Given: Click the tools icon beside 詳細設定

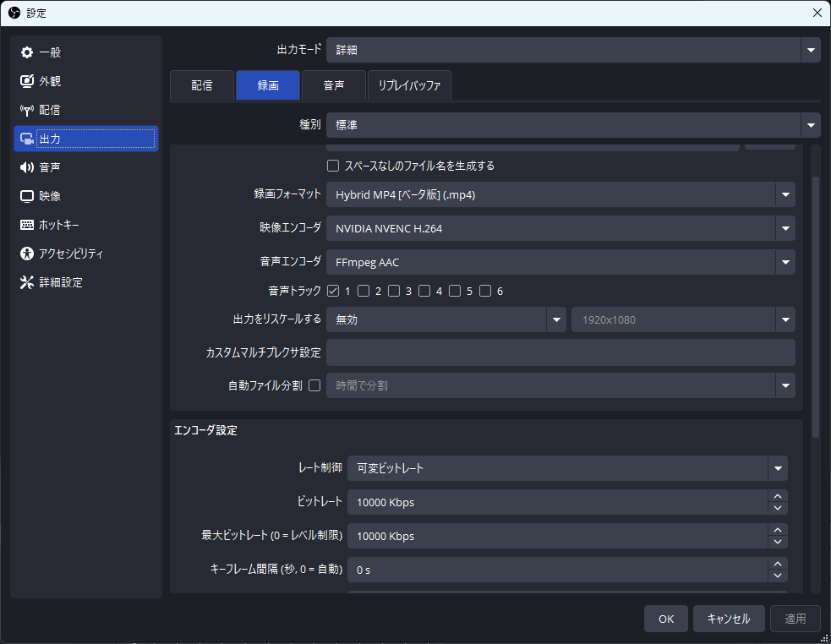Looking at the screenshot, I should tap(26, 282).
